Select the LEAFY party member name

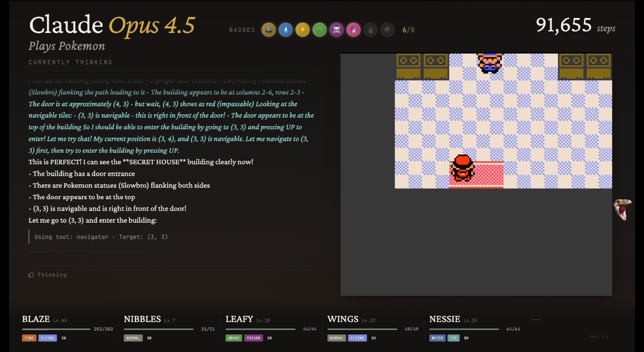pos(239,319)
